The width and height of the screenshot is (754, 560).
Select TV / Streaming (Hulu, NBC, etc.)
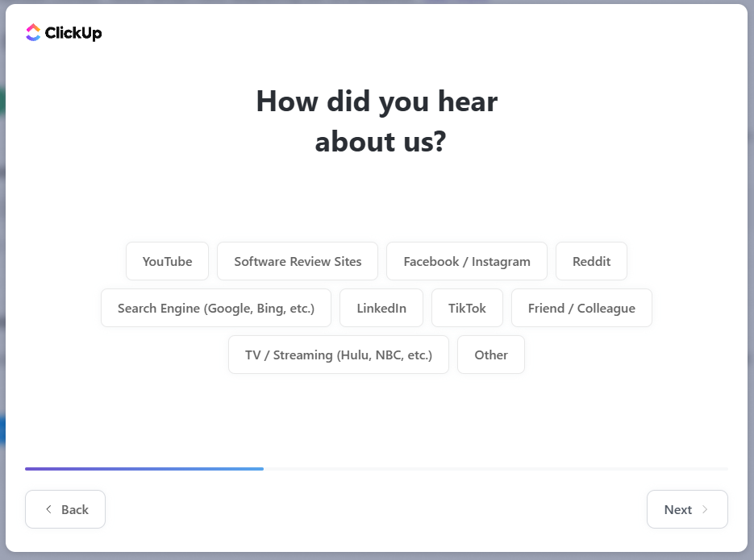[339, 355]
